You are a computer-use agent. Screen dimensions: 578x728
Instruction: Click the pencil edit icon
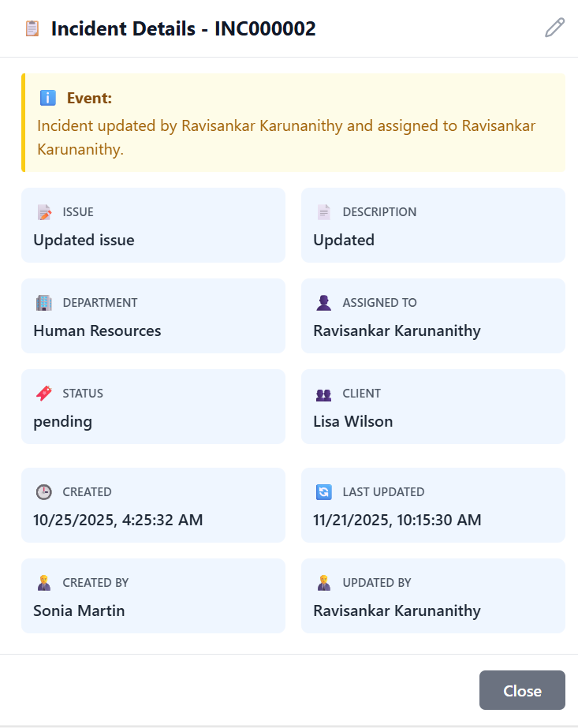[x=554, y=28]
